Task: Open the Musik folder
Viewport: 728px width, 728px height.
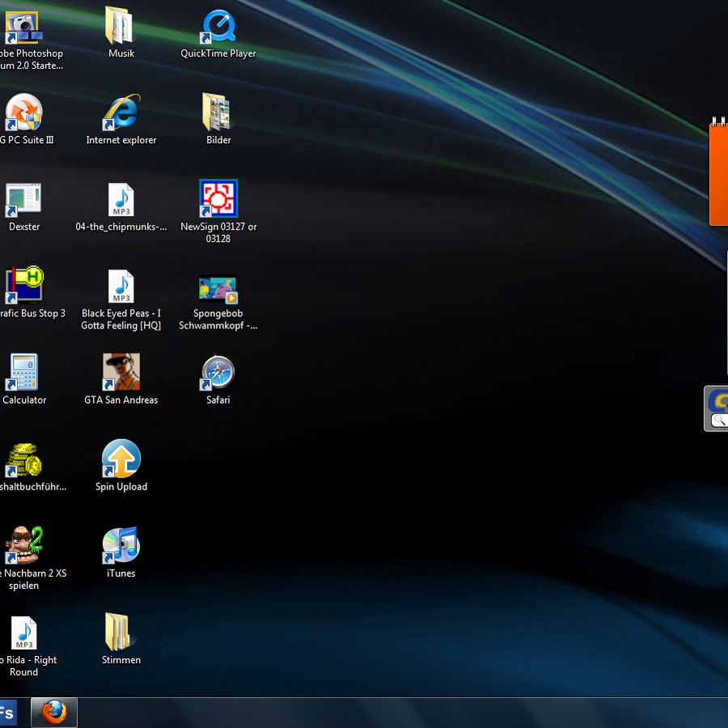Action: (x=121, y=25)
